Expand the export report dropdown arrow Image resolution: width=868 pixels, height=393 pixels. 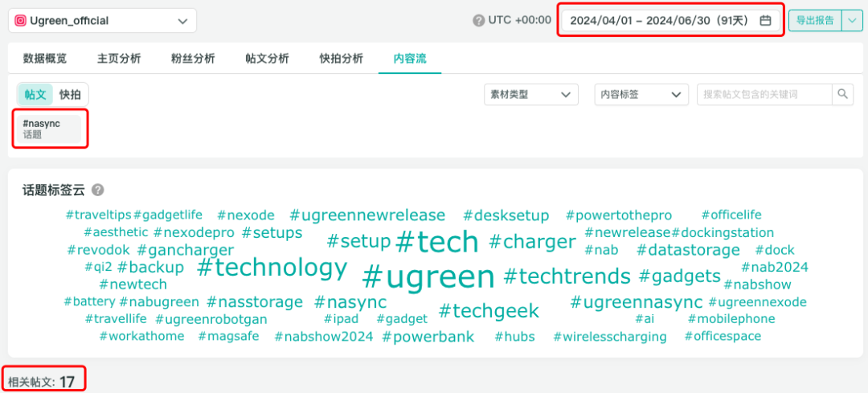tap(851, 20)
